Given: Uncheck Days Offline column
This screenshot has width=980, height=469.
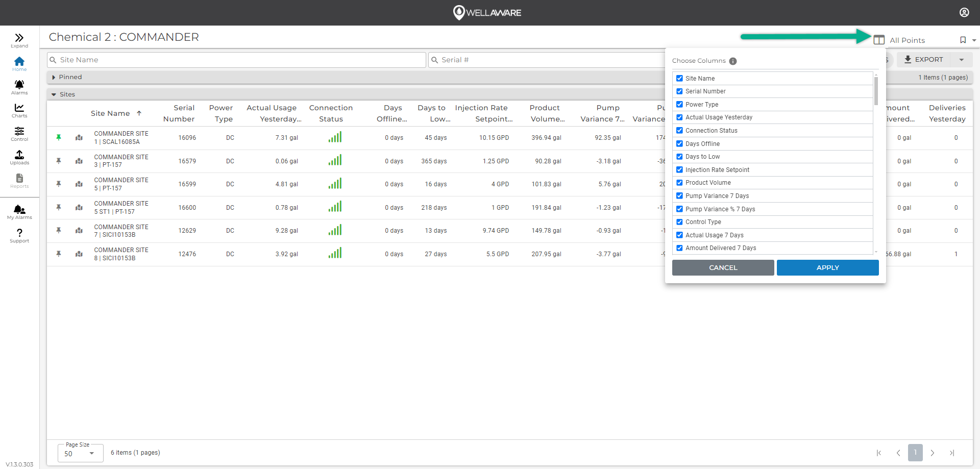Looking at the screenshot, I should pyautogui.click(x=679, y=143).
